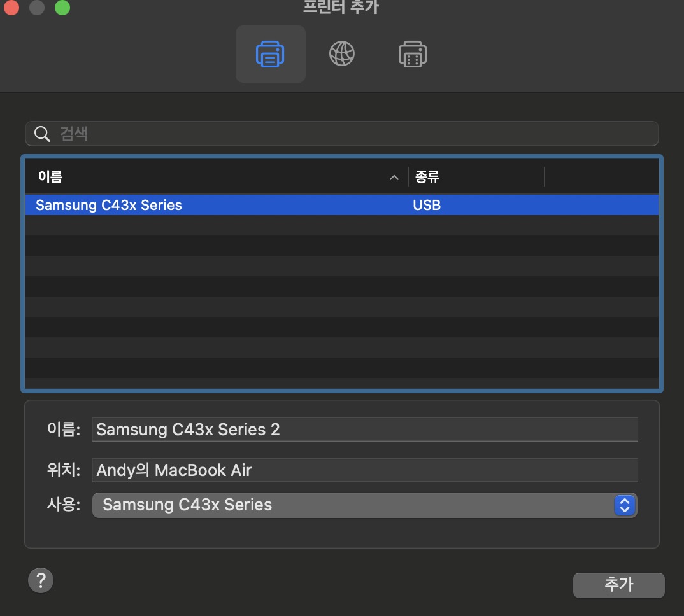Click the 추가 button

tap(618, 585)
